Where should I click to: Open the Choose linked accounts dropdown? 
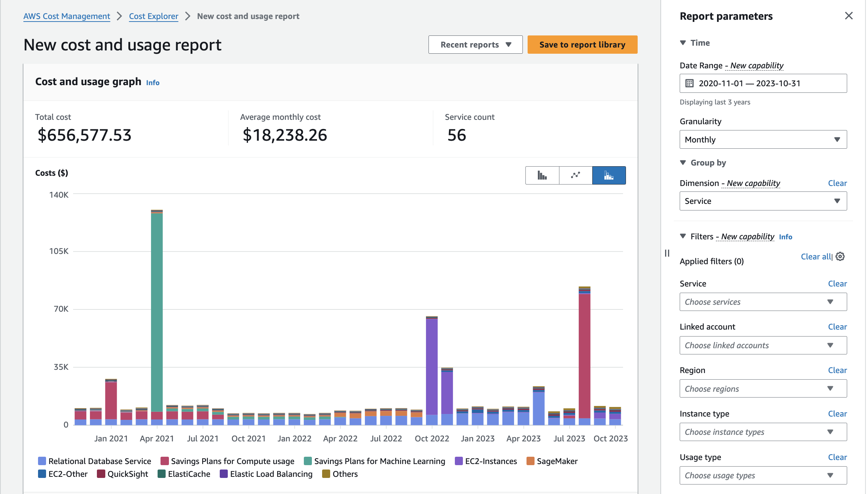point(763,345)
